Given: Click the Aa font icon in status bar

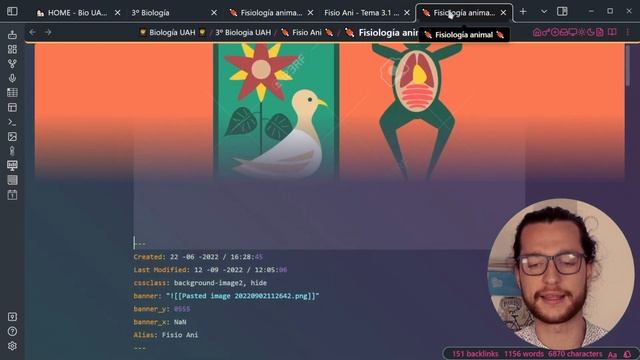Looking at the screenshot, I should tap(612, 354).
